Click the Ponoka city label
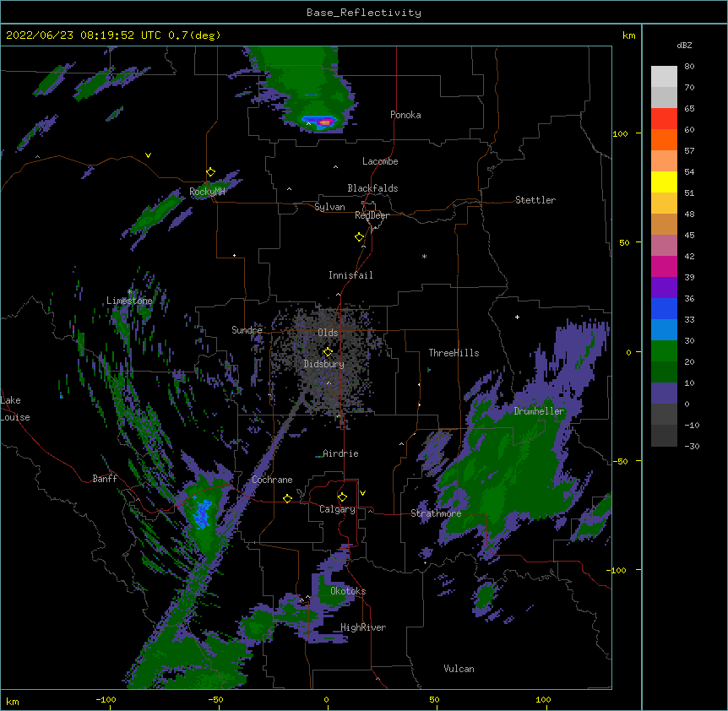This screenshot has height=711, width=728. coord(405,115)
